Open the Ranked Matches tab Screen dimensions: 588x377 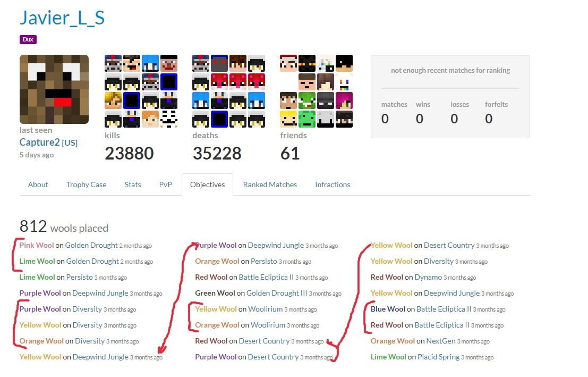270,185
